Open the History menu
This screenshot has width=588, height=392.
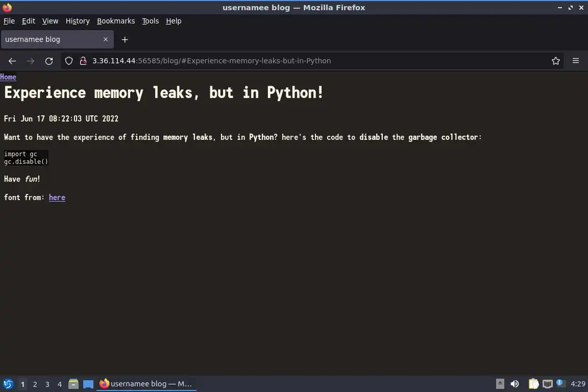(x=78, y=21)
